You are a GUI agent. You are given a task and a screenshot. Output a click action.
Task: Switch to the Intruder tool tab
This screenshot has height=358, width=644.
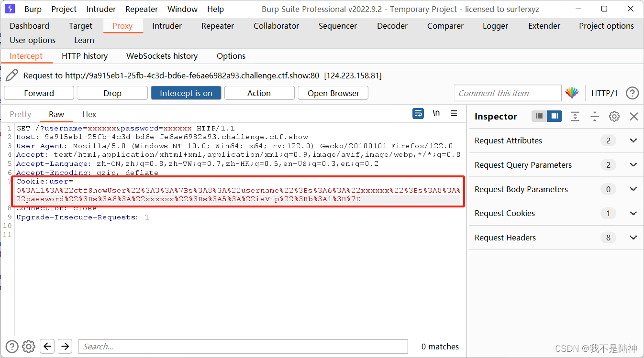point(167,26)
